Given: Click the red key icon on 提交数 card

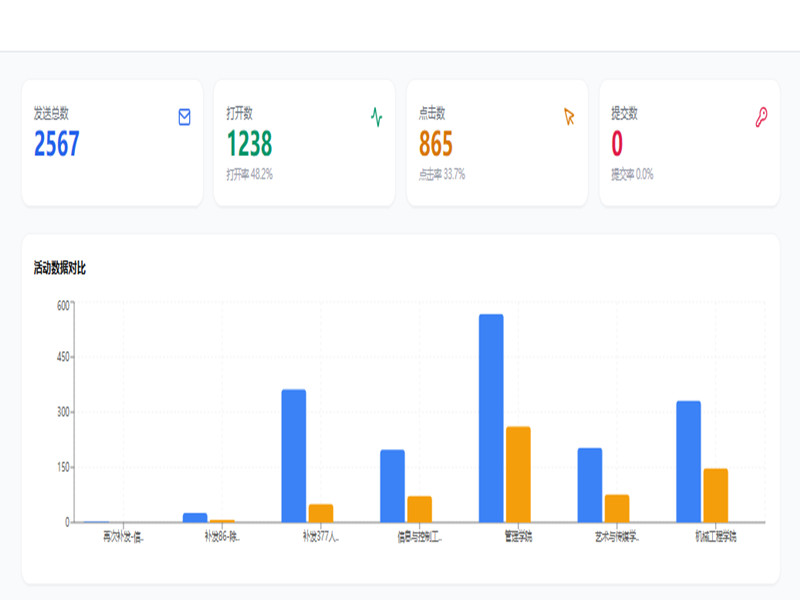Looking at the screenshot, I should (761, 117).
